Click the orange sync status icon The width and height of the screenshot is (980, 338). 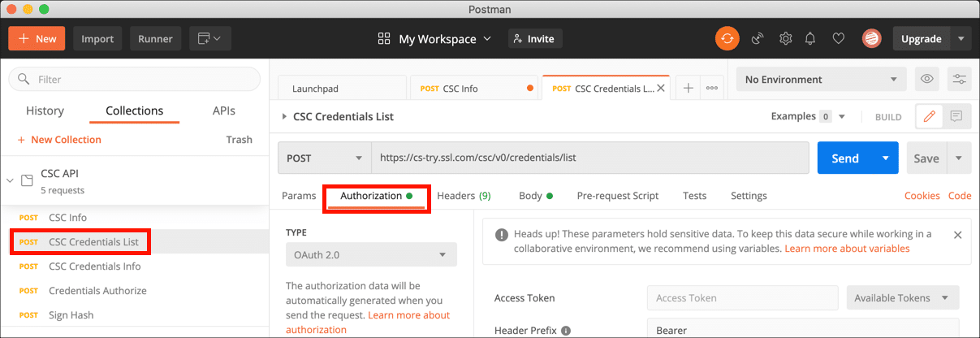point(727,38)
